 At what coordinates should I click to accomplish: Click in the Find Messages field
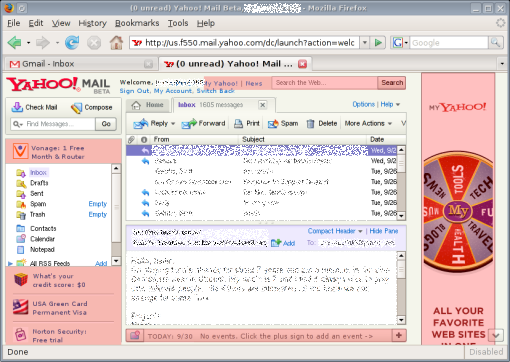click(53, 124)
